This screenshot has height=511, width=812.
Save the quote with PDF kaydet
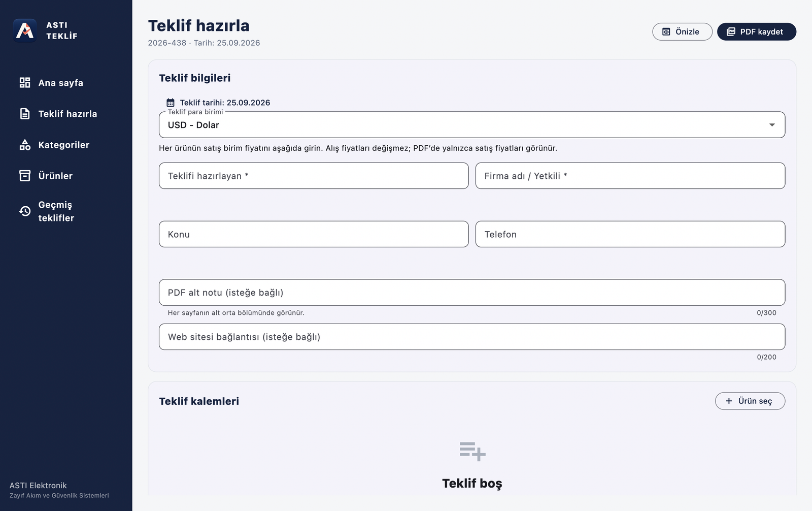756,31
